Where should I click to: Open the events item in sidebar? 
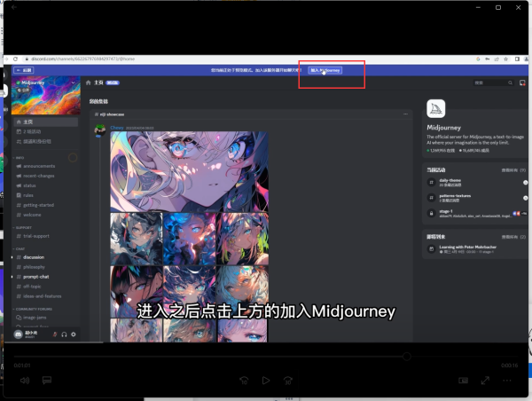(x=46, y=131)
